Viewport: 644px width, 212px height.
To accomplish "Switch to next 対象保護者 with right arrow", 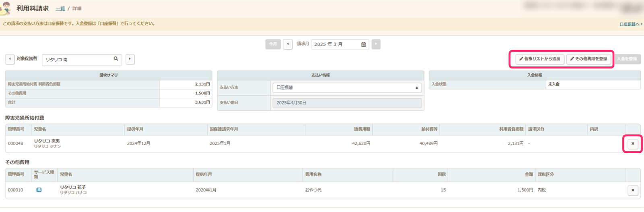I will pos(130,59).
